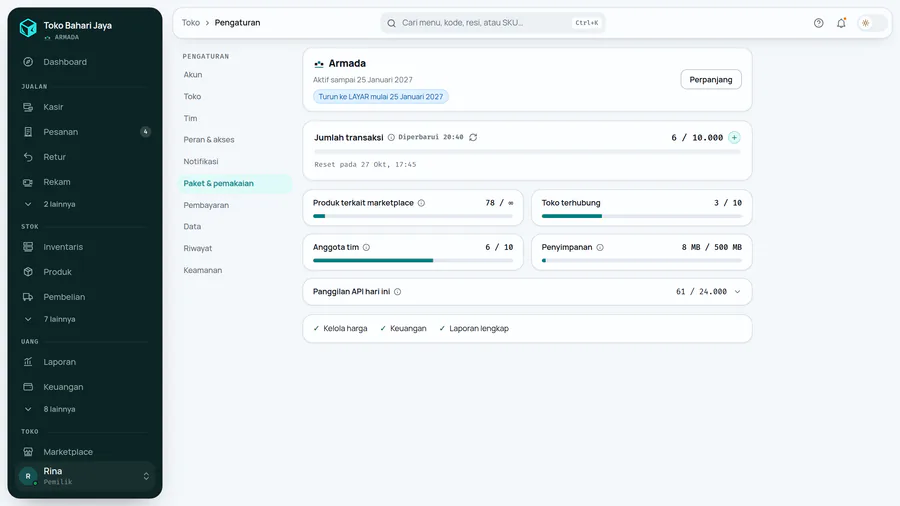900x506 pixels.
Task: Click the Toko Bahari Jaya cube logo
Action: pyautogui.click(x=28, y=28)
